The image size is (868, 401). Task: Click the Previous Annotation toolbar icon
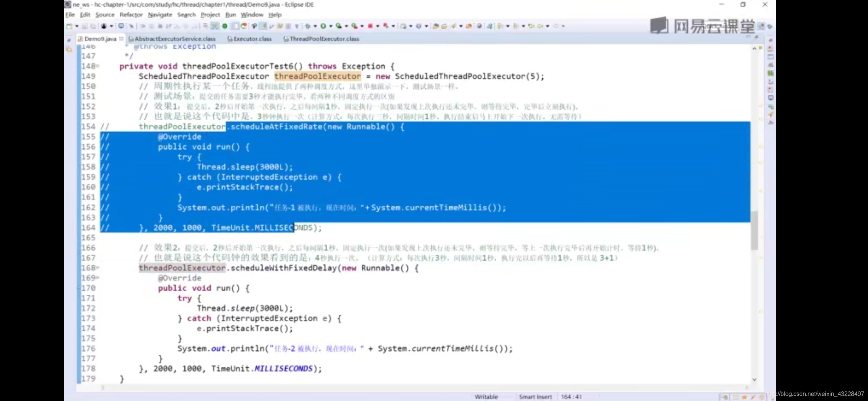[515, 26]
